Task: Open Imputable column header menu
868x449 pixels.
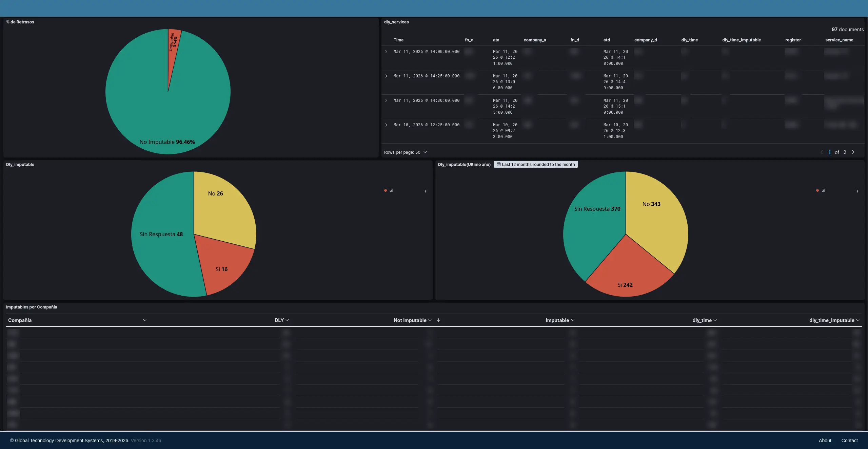Action: [573, 320]
